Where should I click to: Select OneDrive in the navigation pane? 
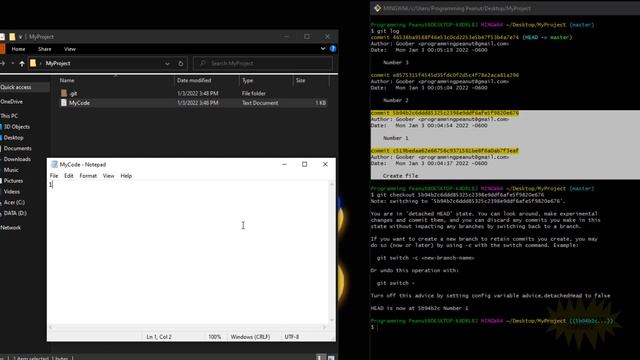[x=11, y=102]
